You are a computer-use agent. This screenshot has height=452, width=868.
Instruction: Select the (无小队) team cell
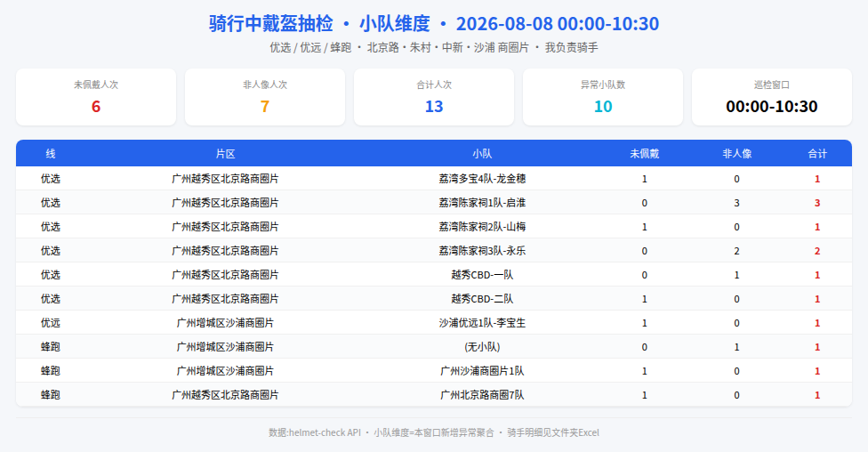point(482,347)
